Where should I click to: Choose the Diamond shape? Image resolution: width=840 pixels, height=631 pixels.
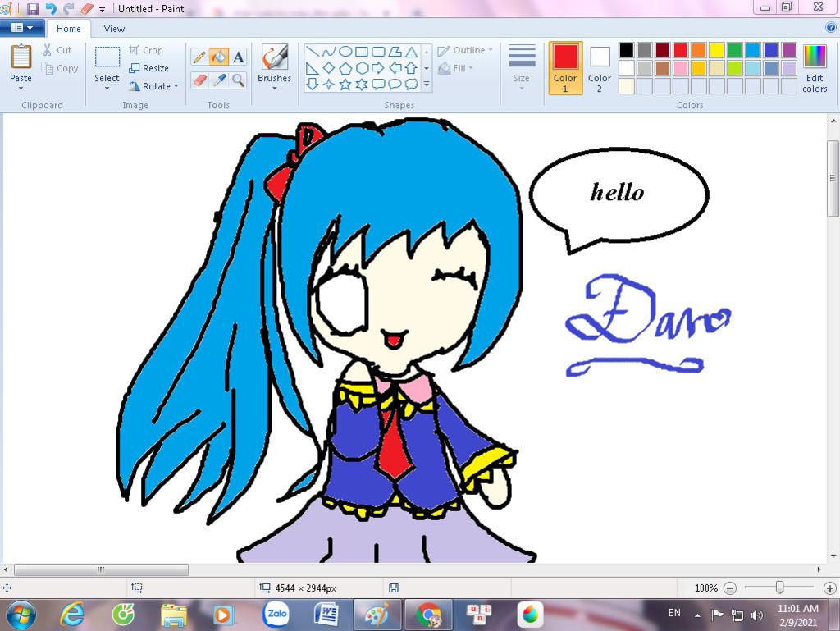point(329,67)
